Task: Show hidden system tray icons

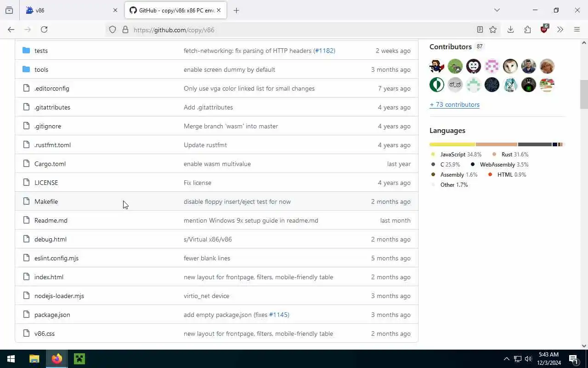Action: [x=506, y=359]
